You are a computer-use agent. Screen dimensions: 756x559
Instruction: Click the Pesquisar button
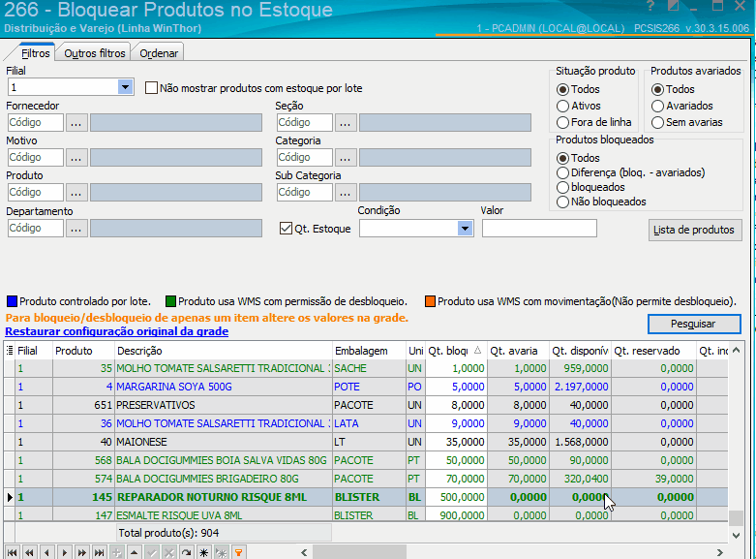tap(694, 324)
